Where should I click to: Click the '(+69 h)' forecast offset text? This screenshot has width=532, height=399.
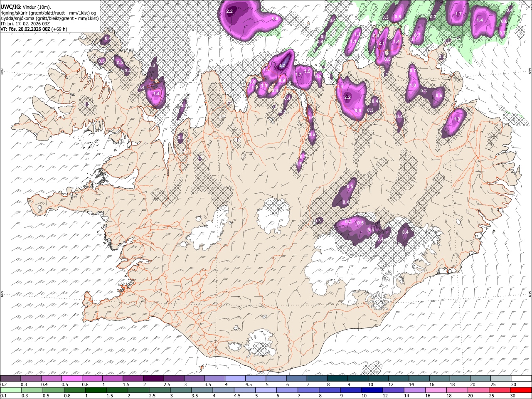pos(60,29)
